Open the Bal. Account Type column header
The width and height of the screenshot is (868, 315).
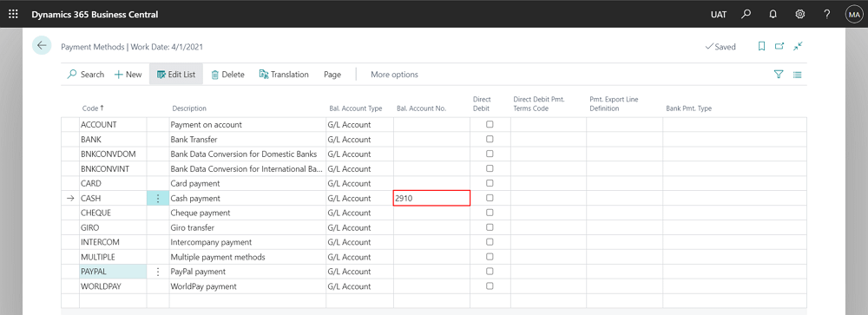click(x=355, y=108)
